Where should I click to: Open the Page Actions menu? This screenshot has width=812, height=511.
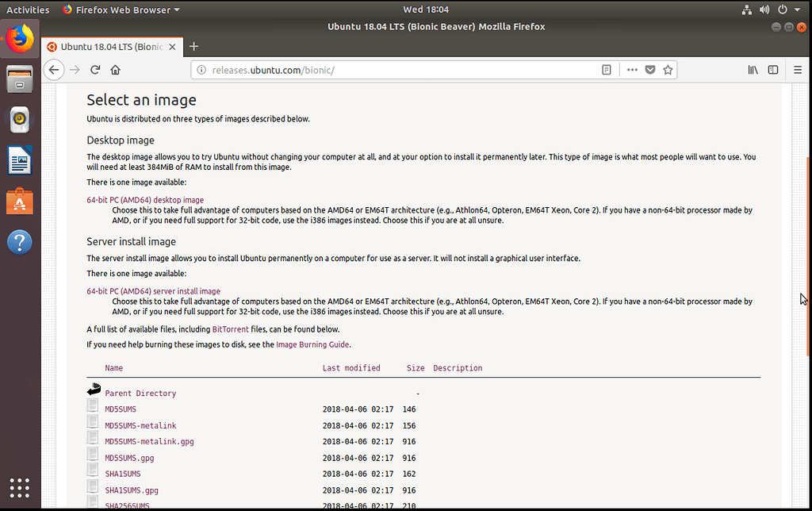[632, 70]
